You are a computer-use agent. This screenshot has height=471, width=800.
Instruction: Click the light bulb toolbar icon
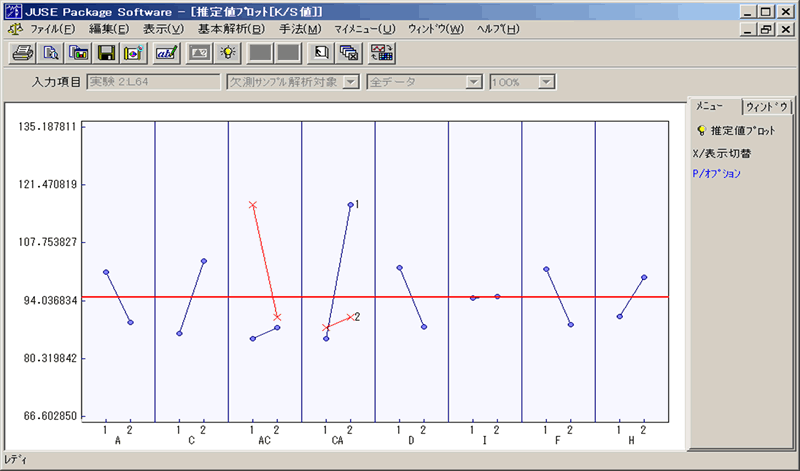(228, 53)
